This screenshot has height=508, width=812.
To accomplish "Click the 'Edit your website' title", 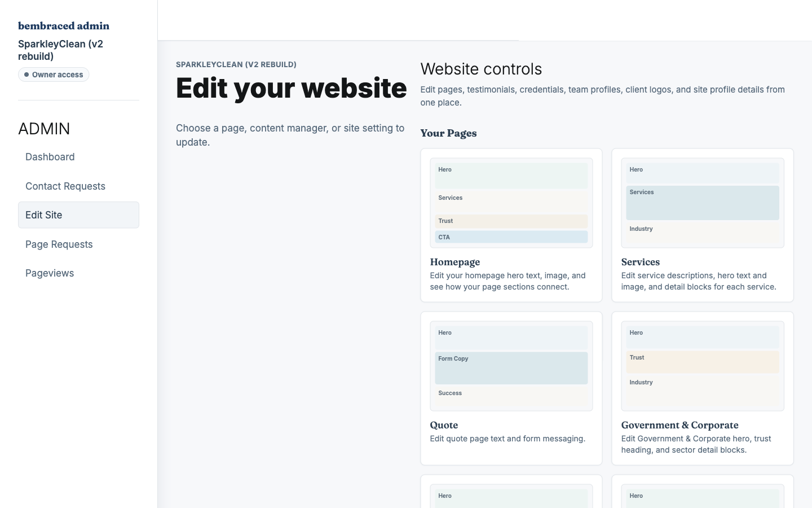I will tap(291, 88).
